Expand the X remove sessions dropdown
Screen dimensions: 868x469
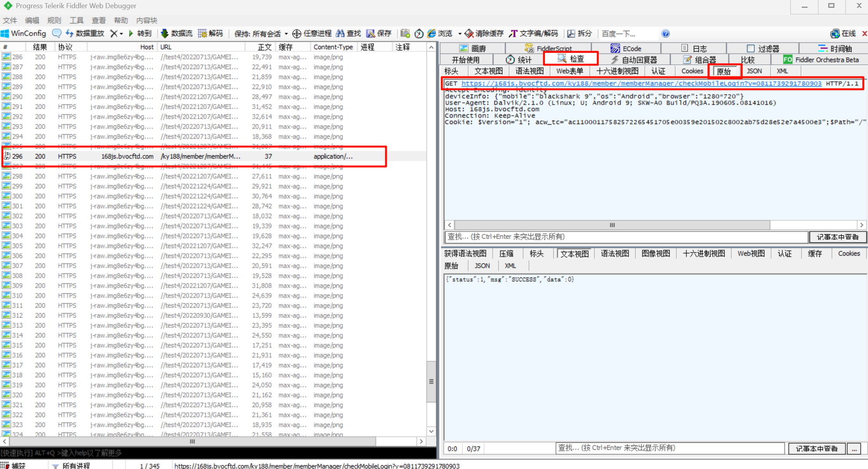click(121, 34)
